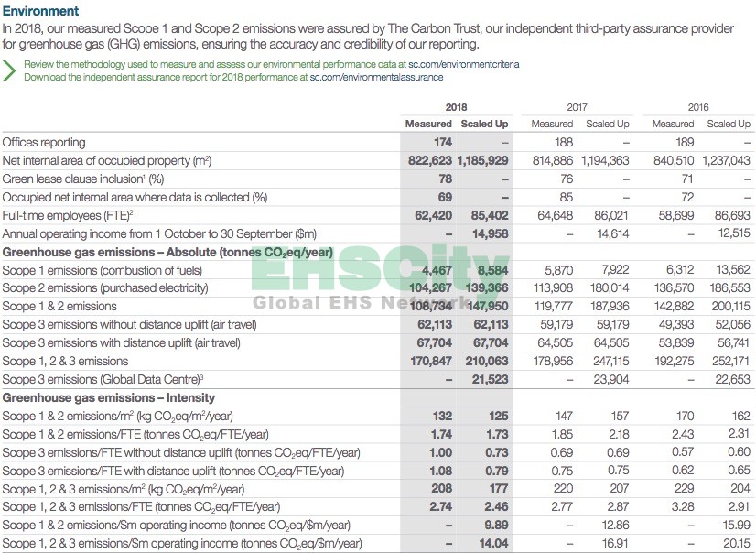Click the 2017 Measured subheader
This screenshot has height=553, width=756.
click(x=552, y=124)
